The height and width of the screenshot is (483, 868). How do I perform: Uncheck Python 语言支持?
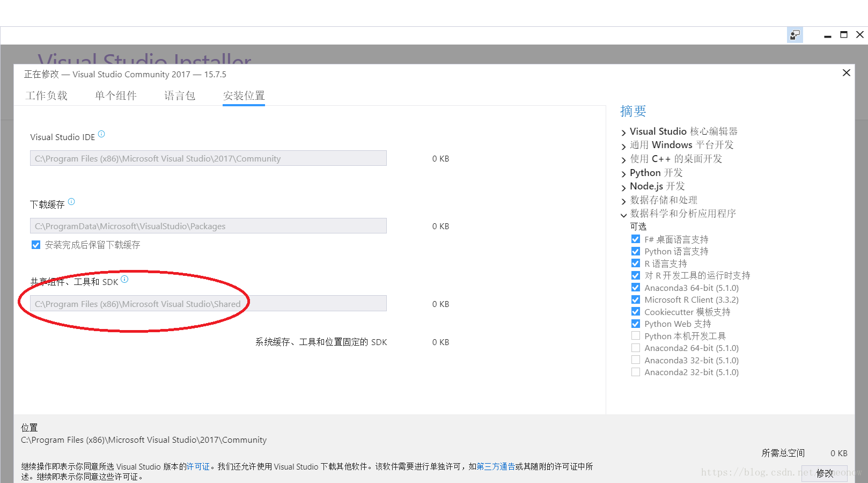(x=636, y=251)
